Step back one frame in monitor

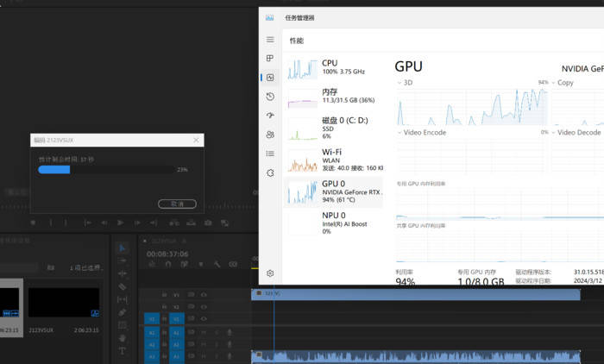pos(104,223)
